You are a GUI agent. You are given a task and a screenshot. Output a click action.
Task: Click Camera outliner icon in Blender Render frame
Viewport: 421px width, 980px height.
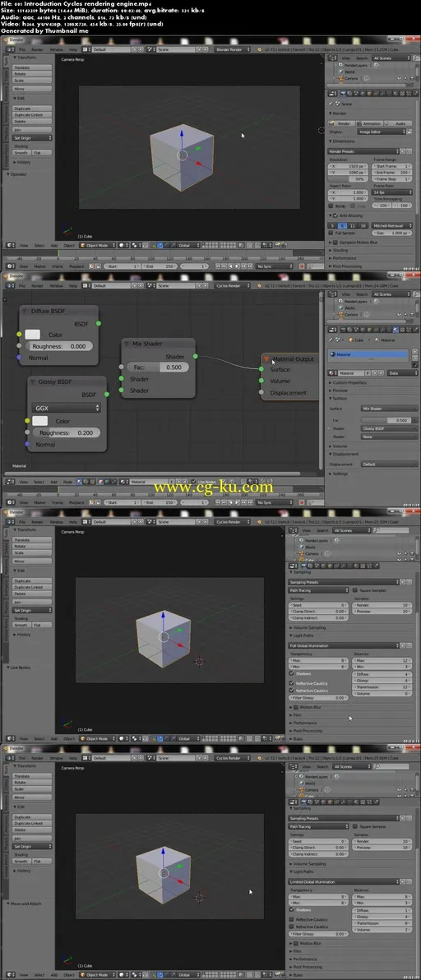point(342,79)
